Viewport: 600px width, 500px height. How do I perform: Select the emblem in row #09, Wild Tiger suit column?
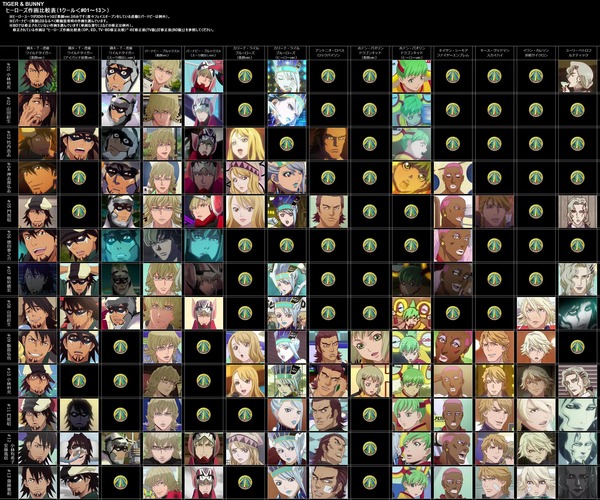click(x=121, y=347)
